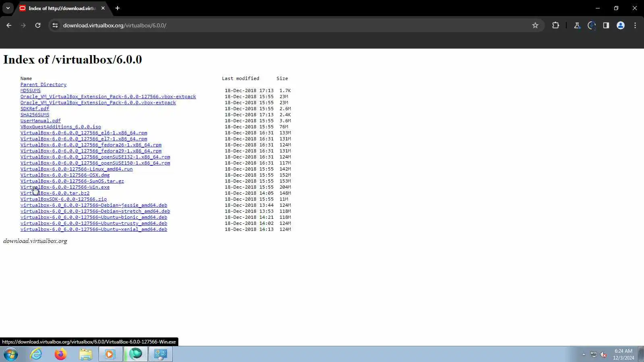Open Chrome Labs flask icon

coord(577,25)
